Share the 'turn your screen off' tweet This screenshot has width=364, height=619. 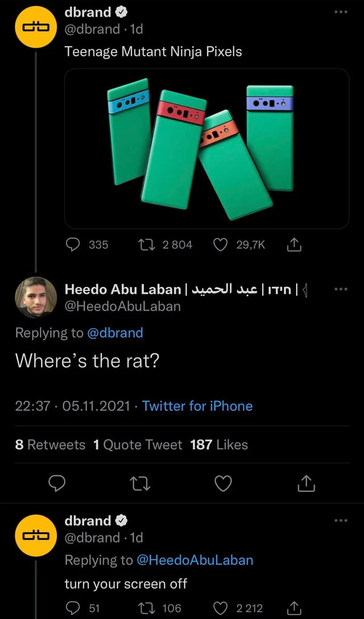click(294, 609)
